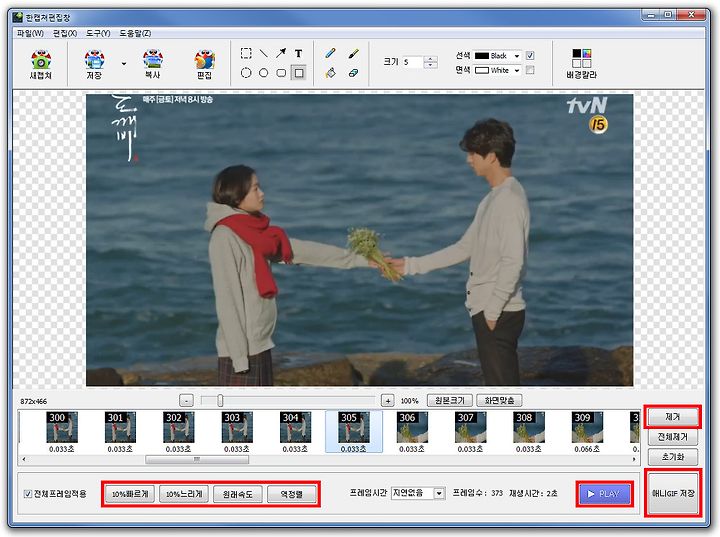This screenshot has height=537, width=720.
Task: Click the 저장 (save) icon
Action: tap(94, 64)
